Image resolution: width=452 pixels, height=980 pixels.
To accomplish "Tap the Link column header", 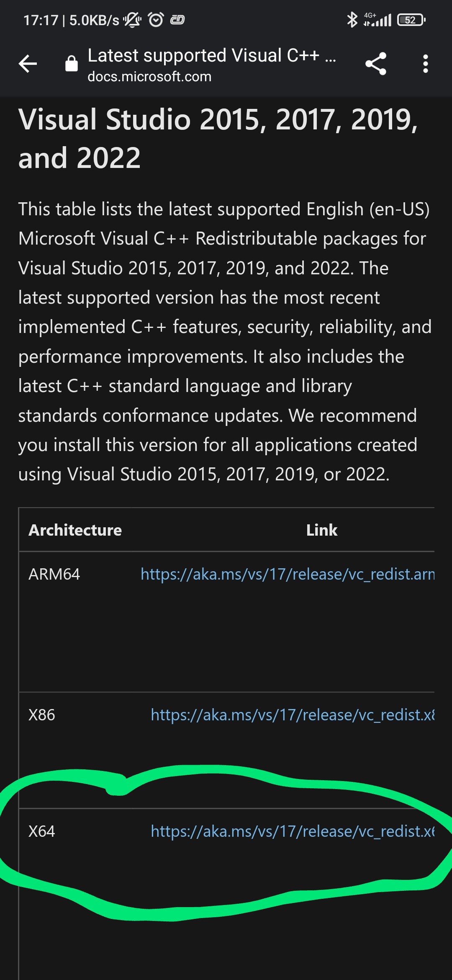I will point(321,530).
